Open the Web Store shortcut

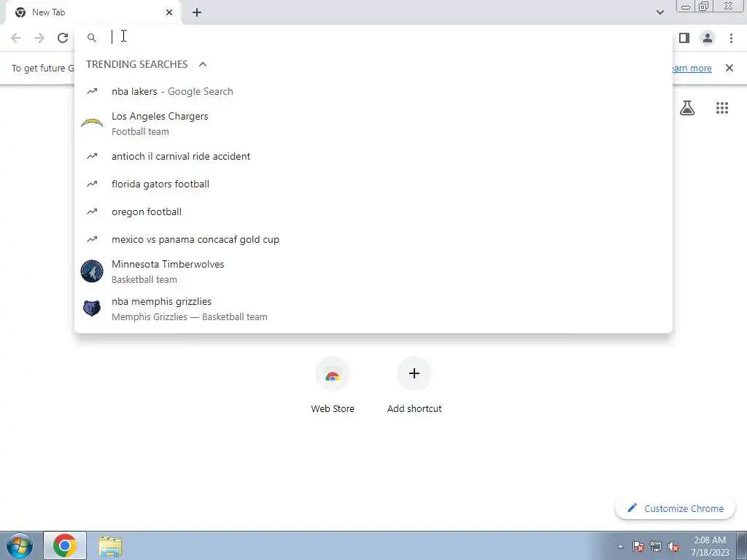[x=333, y=386]
